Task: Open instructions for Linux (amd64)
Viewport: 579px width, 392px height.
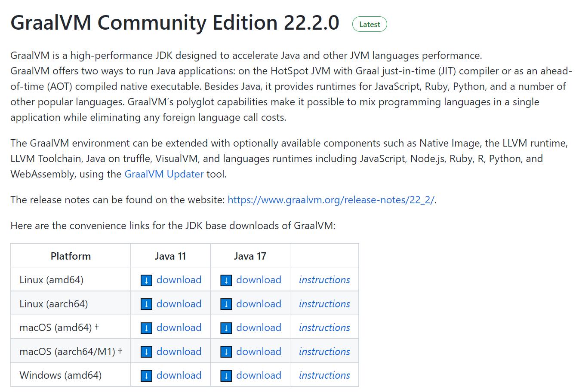Action: (x=324, y=280)
